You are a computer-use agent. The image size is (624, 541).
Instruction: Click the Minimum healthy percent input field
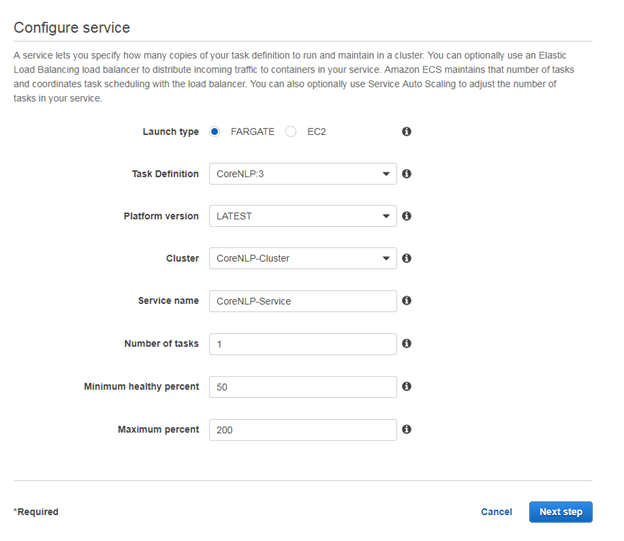303,387
